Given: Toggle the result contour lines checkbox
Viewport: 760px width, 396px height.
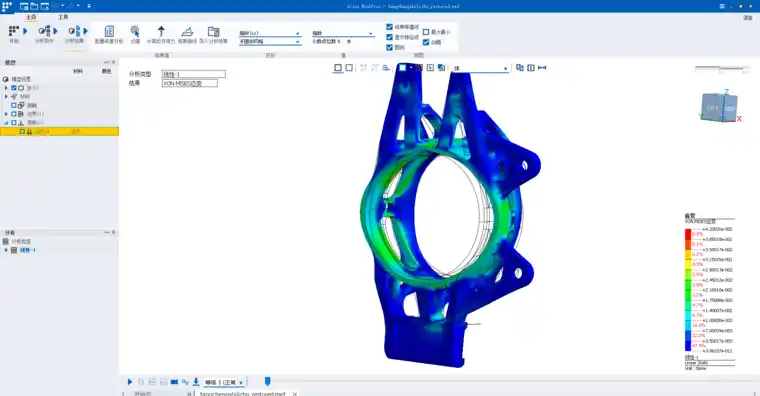Looking at the screenshot, I should pos(389,27).
